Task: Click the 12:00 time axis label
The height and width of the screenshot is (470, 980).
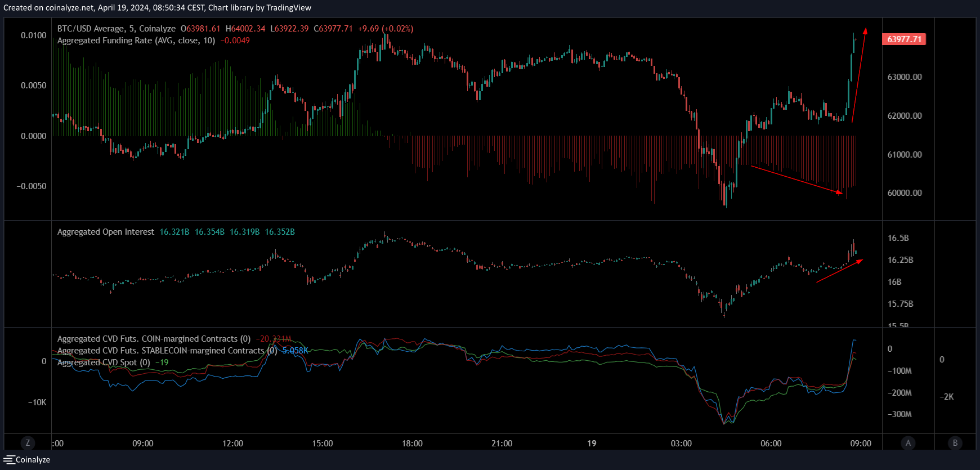Action: click(x=232, y=444)
